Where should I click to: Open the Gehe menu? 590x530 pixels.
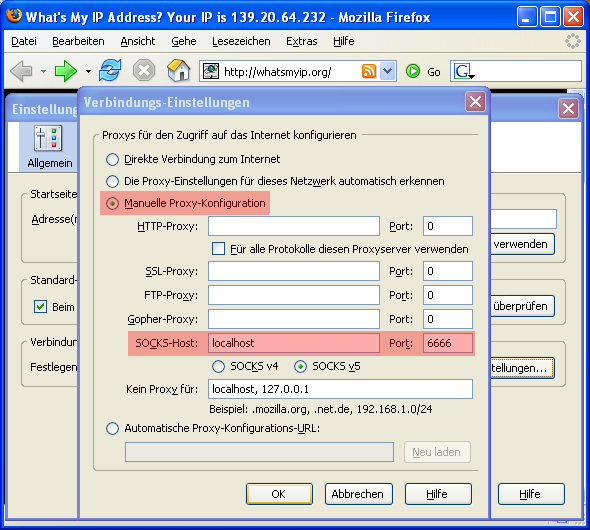point(184,41)
